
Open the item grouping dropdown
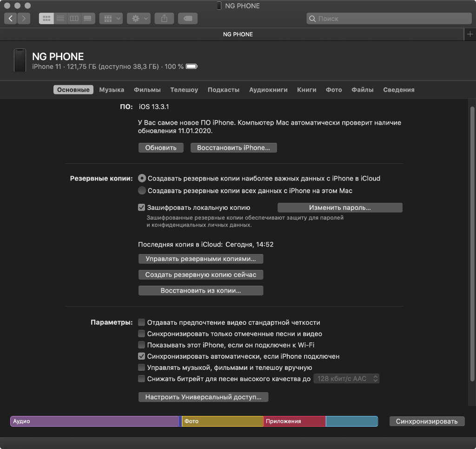(111, 19)
